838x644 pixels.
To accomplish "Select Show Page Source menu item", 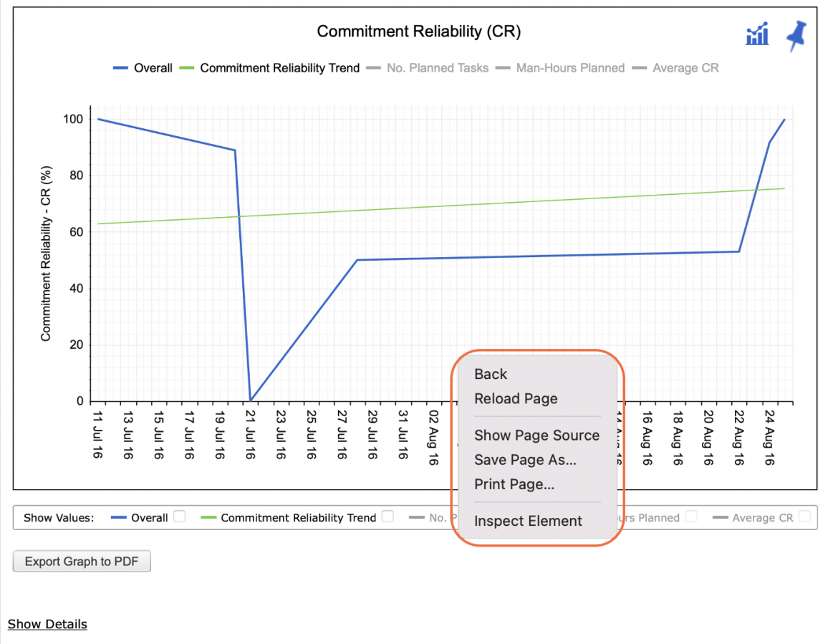I will click(x=536, y=435).
